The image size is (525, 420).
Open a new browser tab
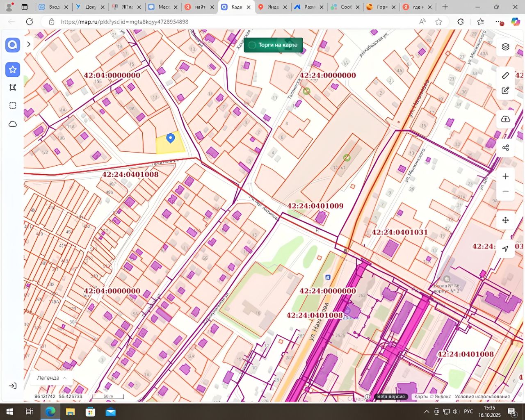445,7
